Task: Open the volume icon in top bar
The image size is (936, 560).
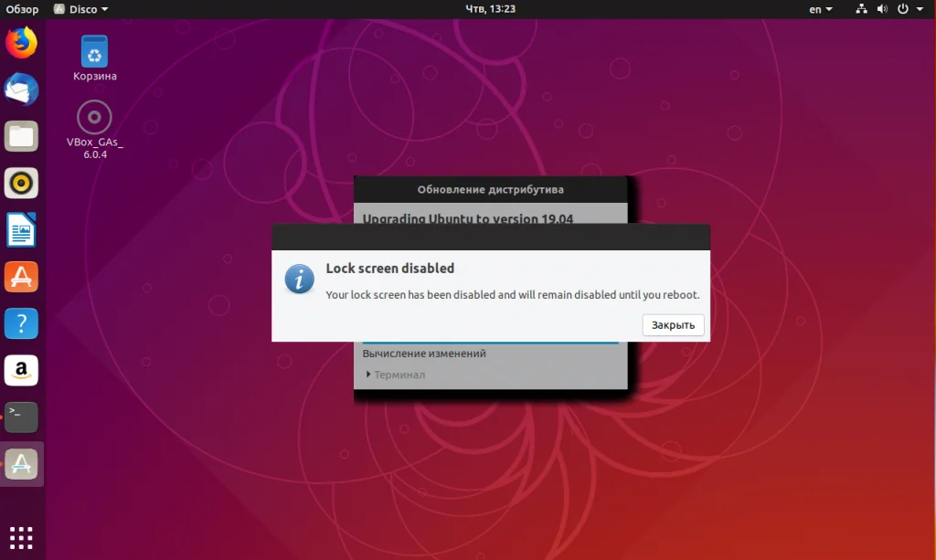Action: click(x=882, y=9)
